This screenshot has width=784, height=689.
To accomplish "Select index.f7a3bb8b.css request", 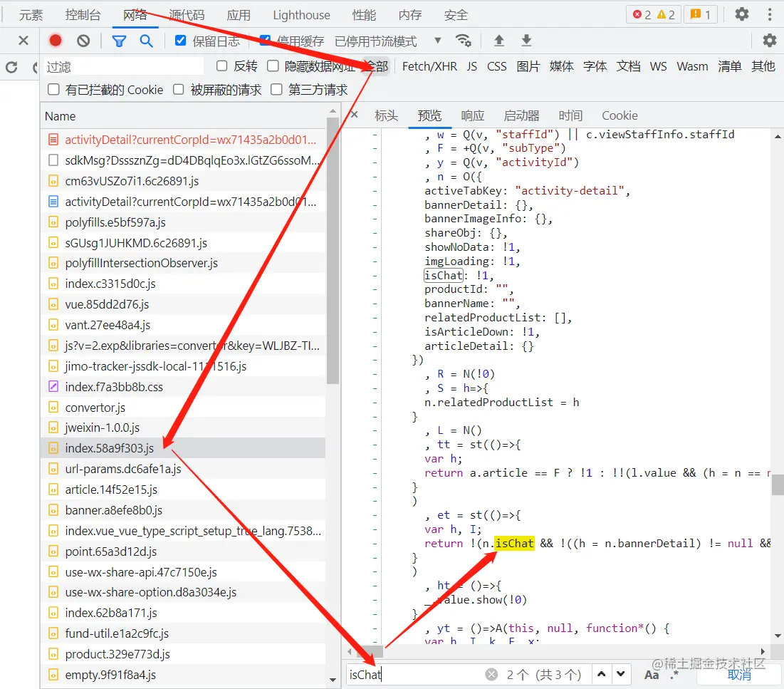I will pyautogui.click(x=182, y=386).
